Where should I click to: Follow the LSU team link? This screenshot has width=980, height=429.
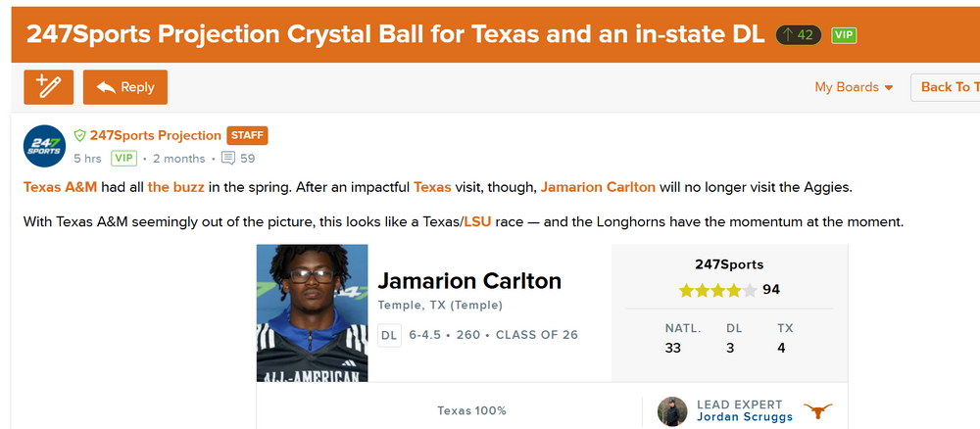pyautogui.click(x=477, y=222)
